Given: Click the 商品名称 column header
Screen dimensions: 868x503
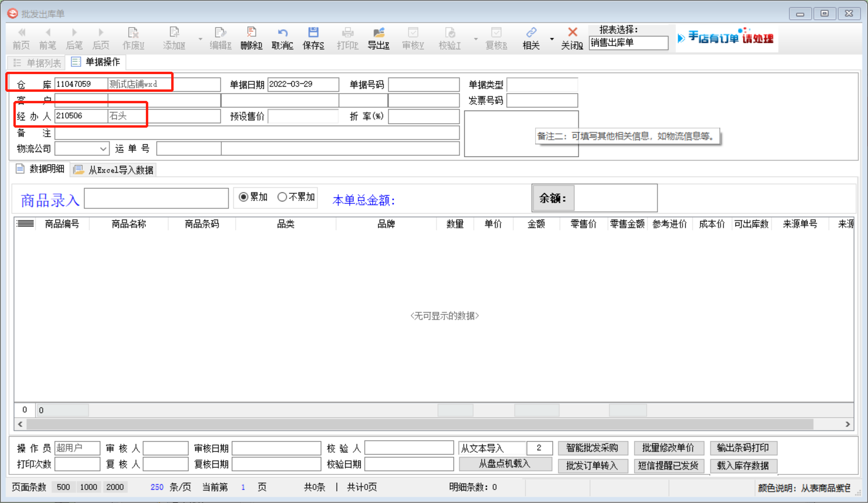Looking at the screenshot, I should pyautogui.click(x=129, y=224).
